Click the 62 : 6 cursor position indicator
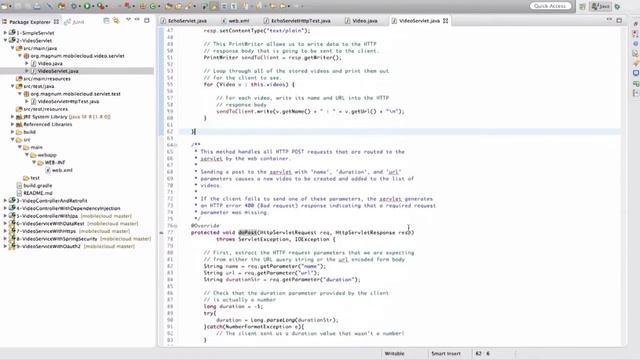Viewport: 640px width, 360px height. tap(482, 353)
